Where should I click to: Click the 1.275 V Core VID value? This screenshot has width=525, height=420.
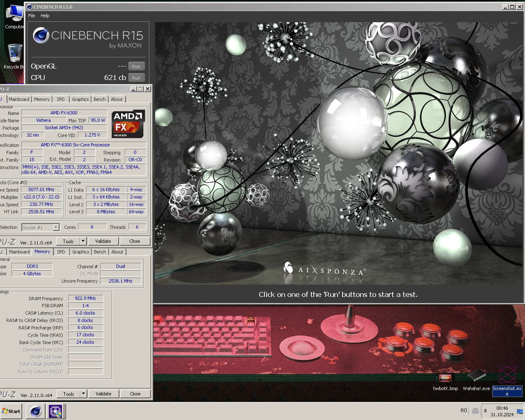(93, 135)
